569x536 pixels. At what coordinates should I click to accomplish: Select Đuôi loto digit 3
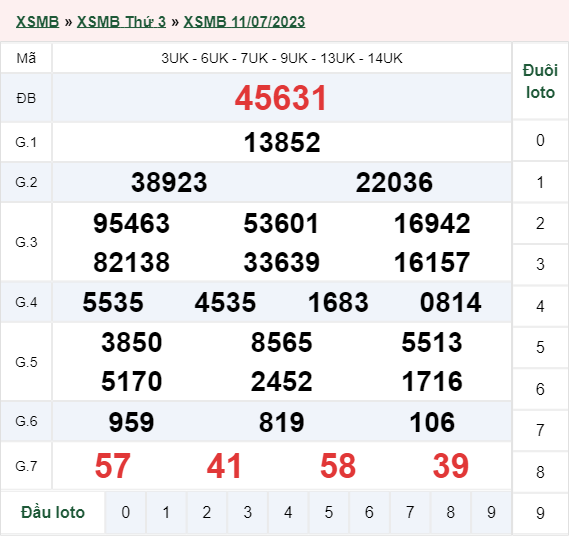click(540, 264)
